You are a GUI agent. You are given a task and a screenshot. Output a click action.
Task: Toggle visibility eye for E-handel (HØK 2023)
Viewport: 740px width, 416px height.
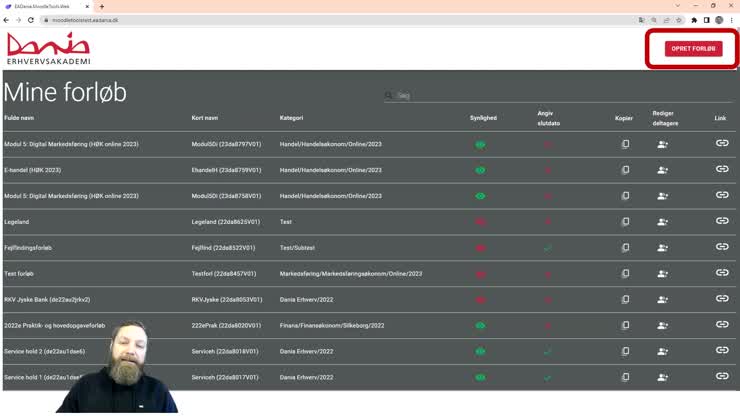coord(480,170)
